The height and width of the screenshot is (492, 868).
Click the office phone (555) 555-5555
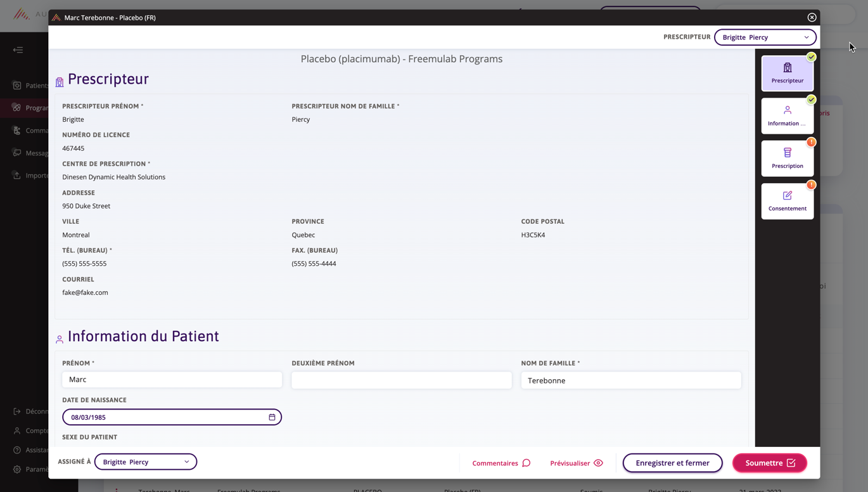(84, 264)
